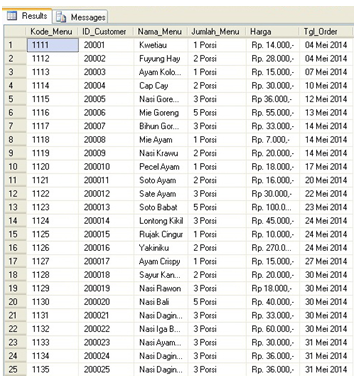Image resolution: width=360 pixels, height=381 pixels.
Task: Click the Nasi Iga B... cell
Action: point(161,329)
